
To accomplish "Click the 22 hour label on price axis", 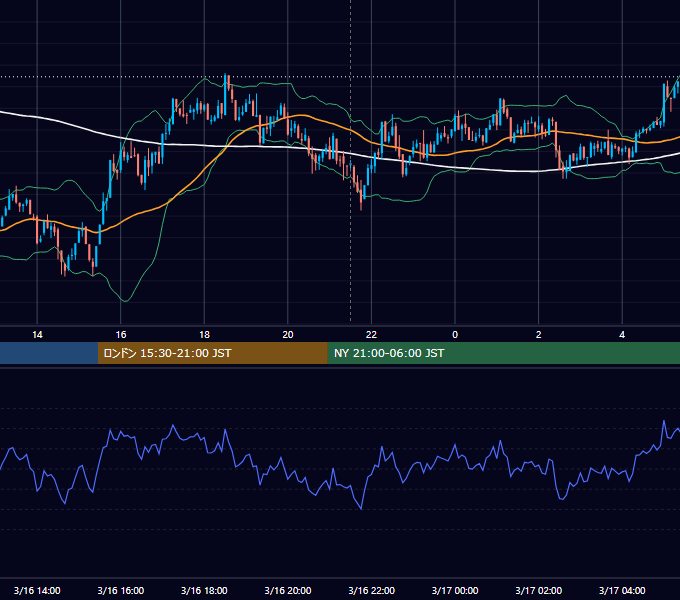I will (371, 335).
